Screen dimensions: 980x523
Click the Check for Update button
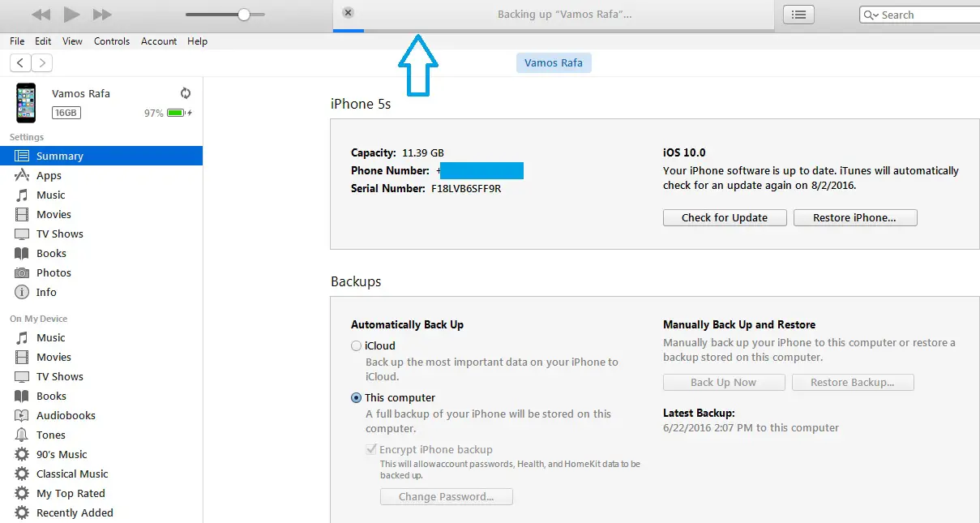tap(725, 217)
